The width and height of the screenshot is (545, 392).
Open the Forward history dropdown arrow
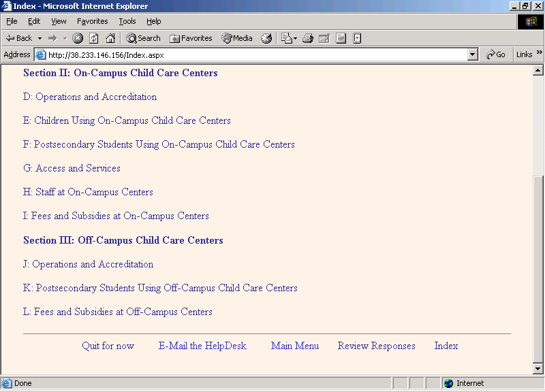pos(65,38)
